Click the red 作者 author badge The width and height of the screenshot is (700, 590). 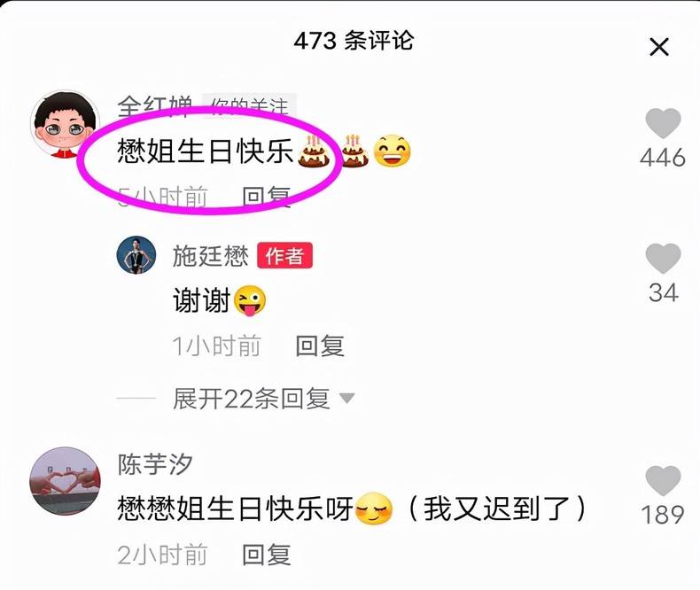pos(284,256)
